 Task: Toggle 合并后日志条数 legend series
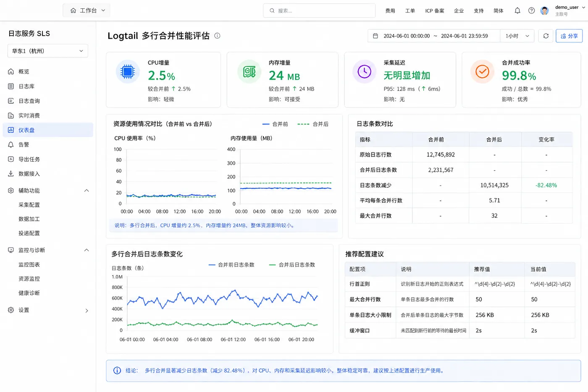pos(292,265)
